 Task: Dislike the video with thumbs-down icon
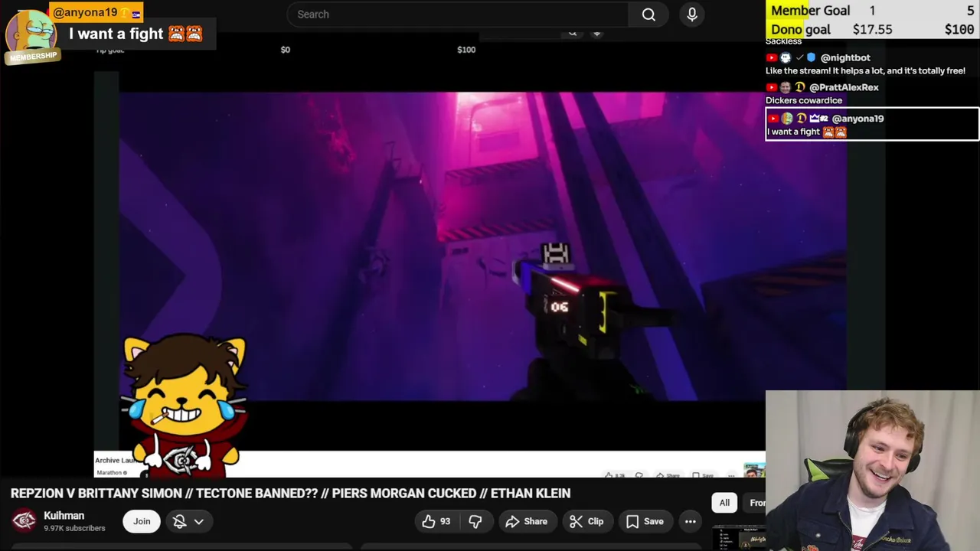tap(475, 521)
